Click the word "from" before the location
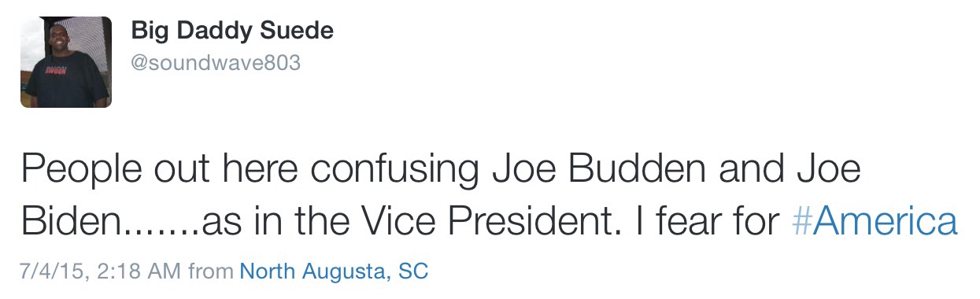The image size is (980, 299). coord(211,272)
